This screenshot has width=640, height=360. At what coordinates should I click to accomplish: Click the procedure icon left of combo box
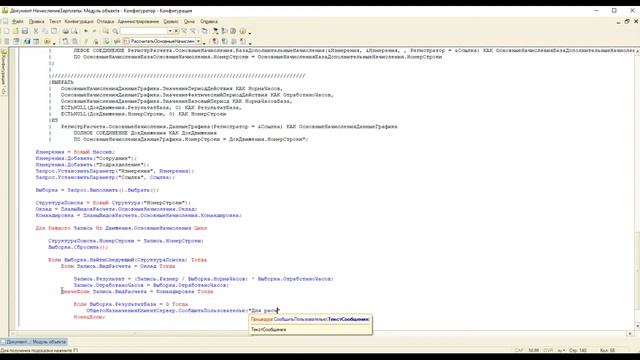pos(126,41)
